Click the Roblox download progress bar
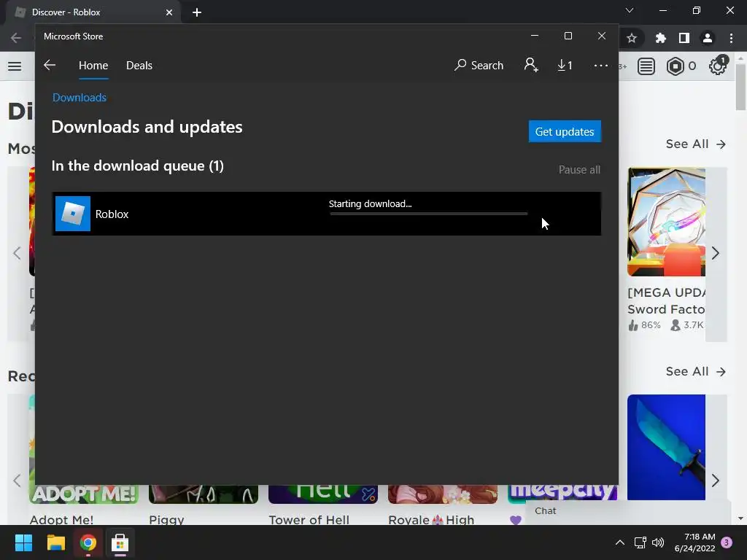This screenshot has height=560, width=747. pos(428,214)
